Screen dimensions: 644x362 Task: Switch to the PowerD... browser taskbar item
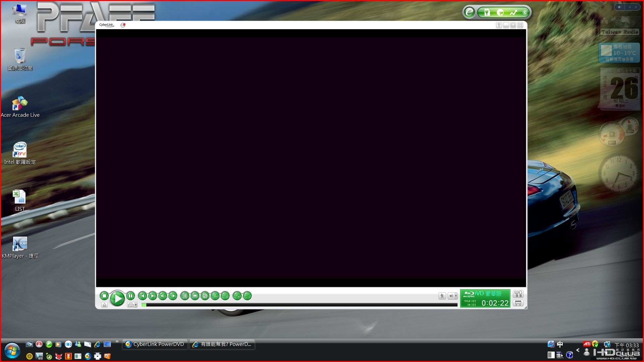222,344
